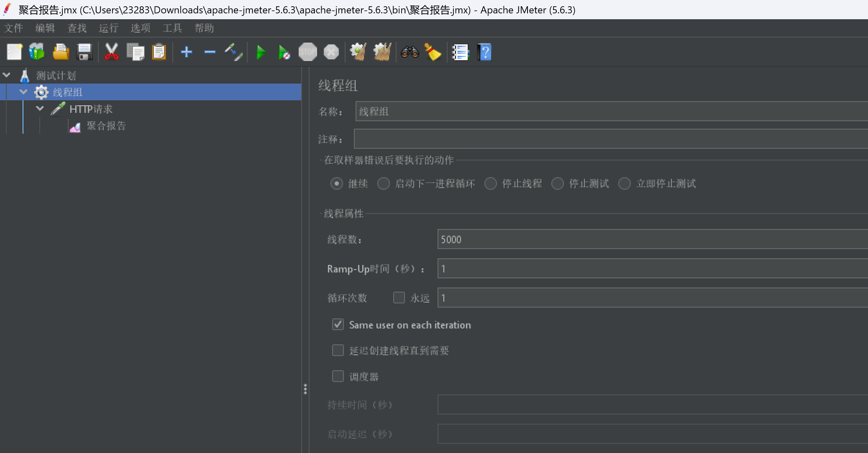The height and width of the screenshot is (453, 868).
Task: Uncheck Same user on each iteration
Action: [x=338, y=325]
